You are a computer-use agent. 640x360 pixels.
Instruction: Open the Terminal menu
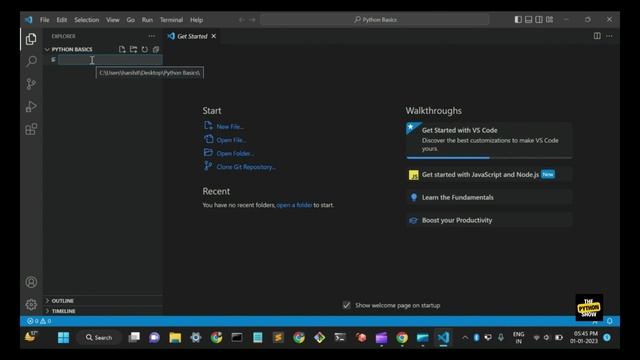[171, 20]
